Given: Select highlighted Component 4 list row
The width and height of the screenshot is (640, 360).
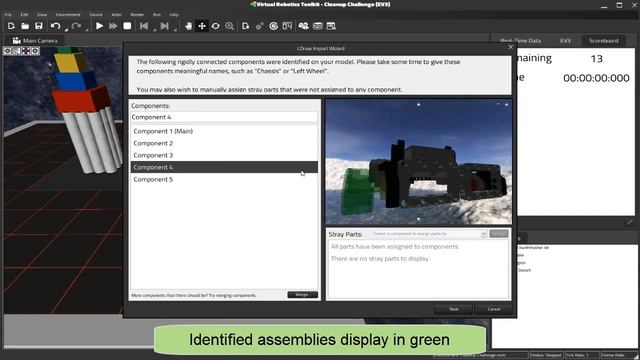Looking at the screenshot, I should [x=224, y=167].
